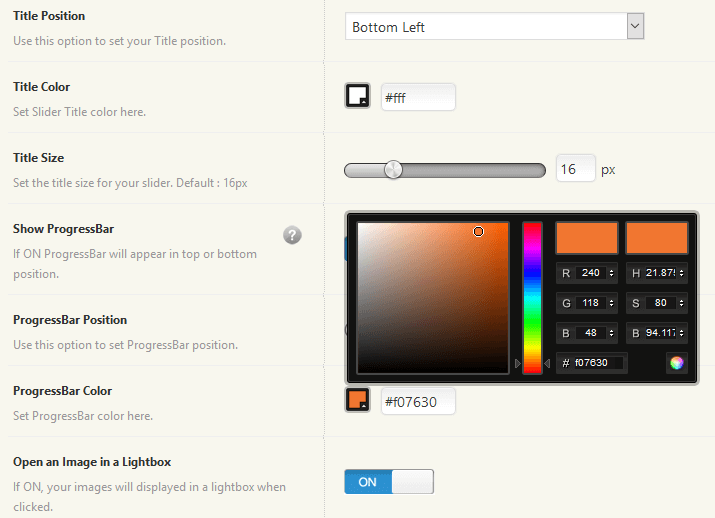
Task: Click the current color preview box
Action: pyautogui.click(x=657, y=238)
